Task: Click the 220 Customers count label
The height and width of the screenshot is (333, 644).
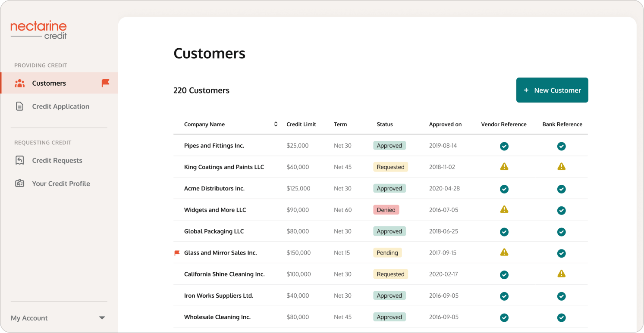Action: click(201, 90)
